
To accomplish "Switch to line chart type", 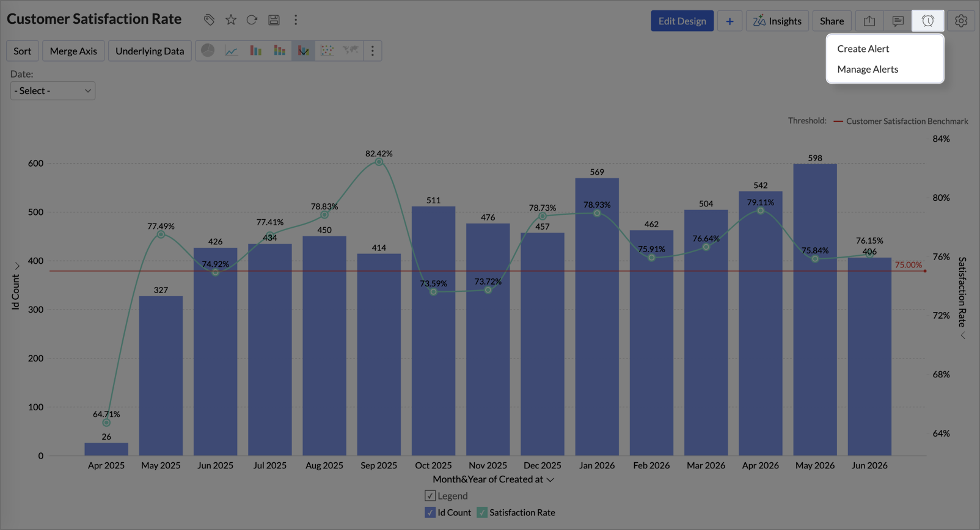I will coord(231,51).
